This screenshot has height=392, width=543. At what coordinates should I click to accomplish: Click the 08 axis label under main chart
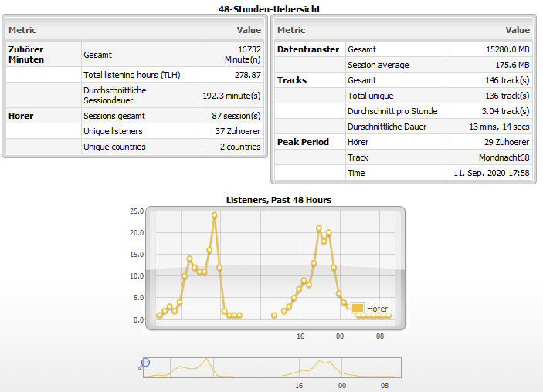(380, 336)
